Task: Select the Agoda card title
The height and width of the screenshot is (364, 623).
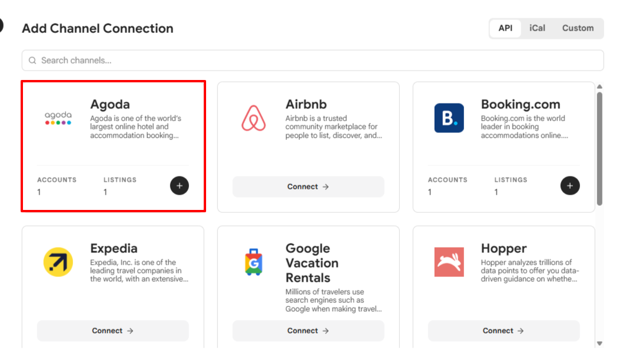Action: 110,104
